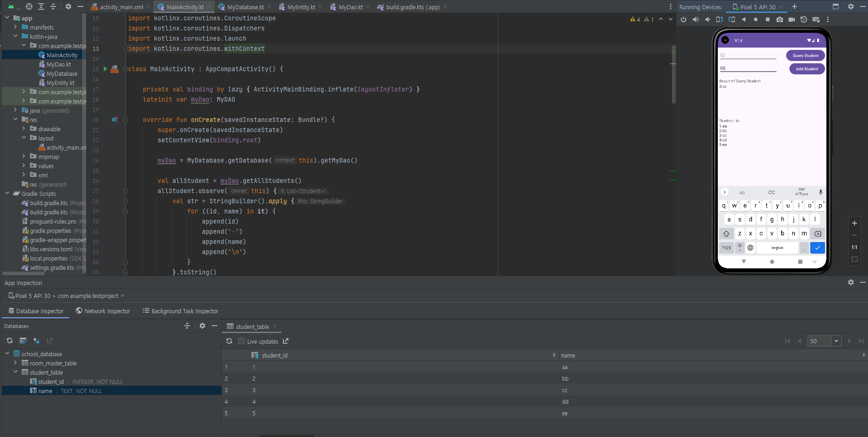Close the student_table tab

point(275,326)
